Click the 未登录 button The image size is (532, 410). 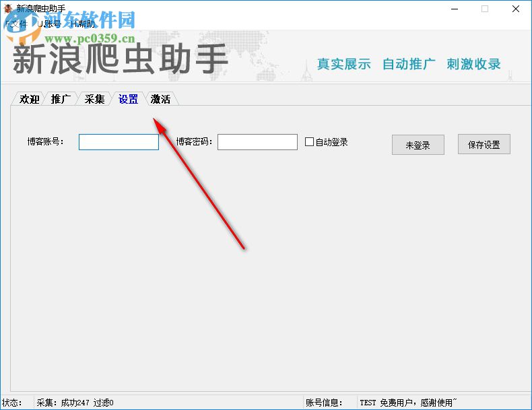[x=418, y=145]
